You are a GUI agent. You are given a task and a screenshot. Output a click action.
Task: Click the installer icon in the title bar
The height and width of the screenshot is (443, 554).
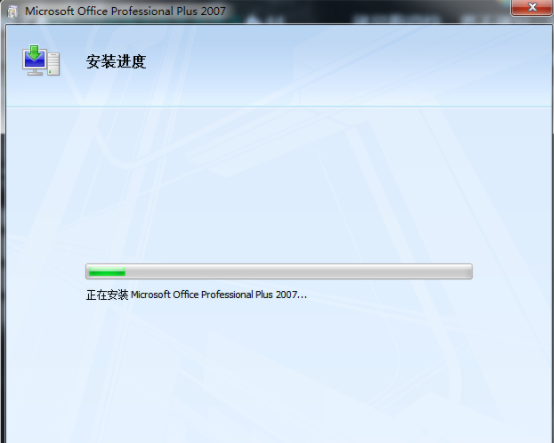pyautogui.click(x=13, y=12)
